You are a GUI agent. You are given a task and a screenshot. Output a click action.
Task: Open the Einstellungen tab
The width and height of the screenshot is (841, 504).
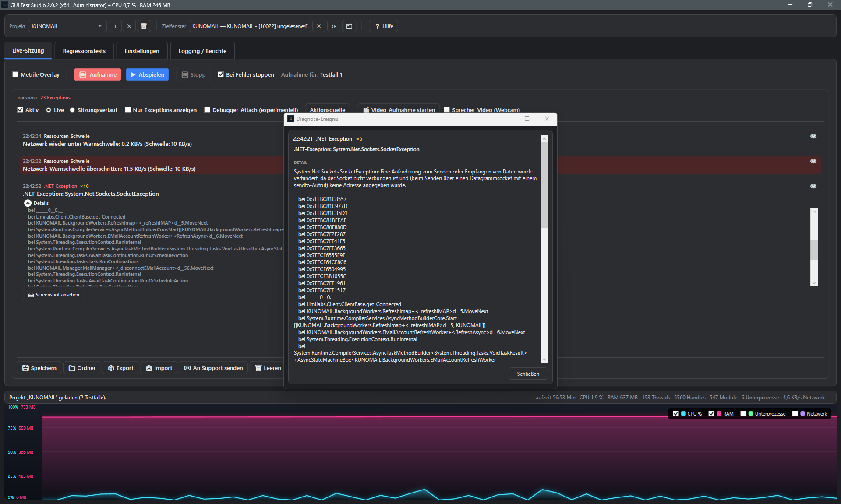click(x=142, y=51)
